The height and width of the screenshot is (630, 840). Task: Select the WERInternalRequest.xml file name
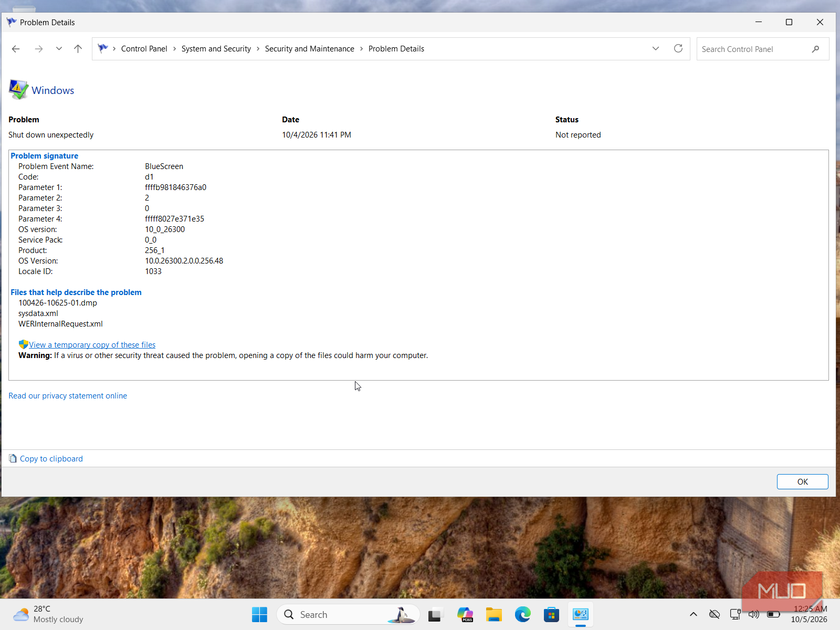(x=60, y=324)
